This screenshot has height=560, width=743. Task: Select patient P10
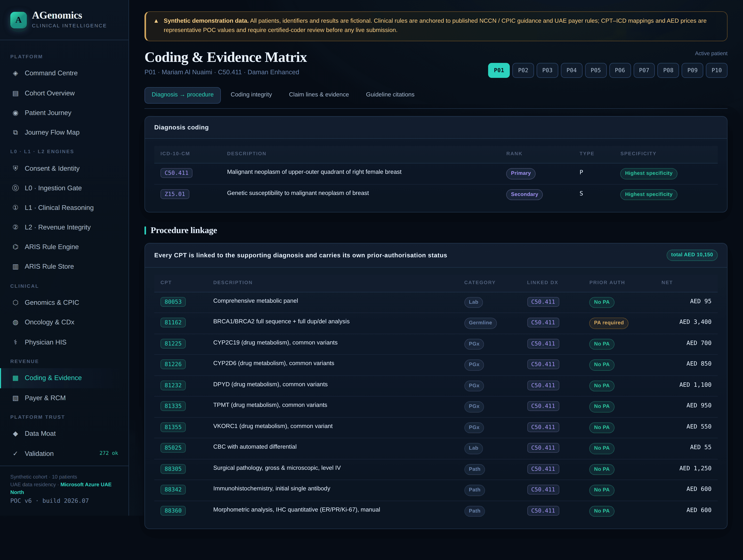point(716,70)
